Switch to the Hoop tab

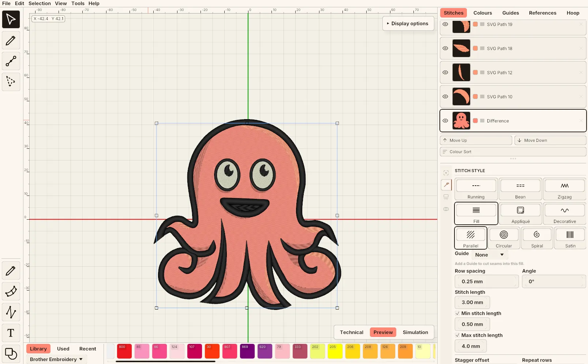point(573,13)
